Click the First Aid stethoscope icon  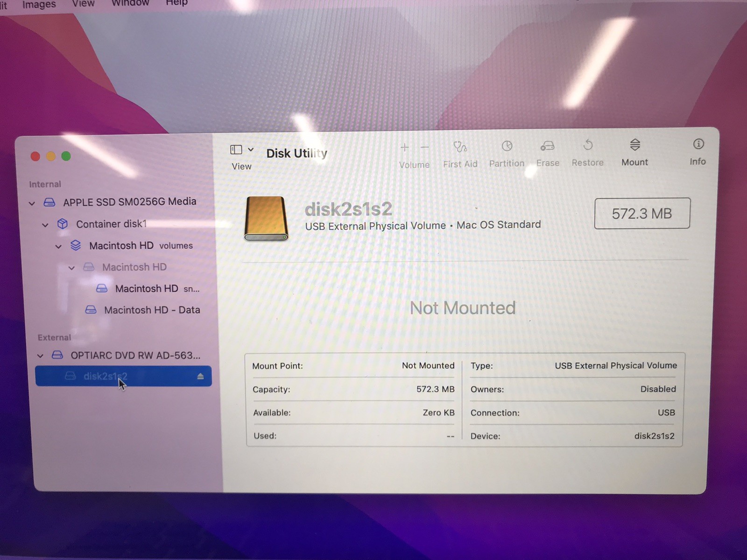click(x=460, y=147)
